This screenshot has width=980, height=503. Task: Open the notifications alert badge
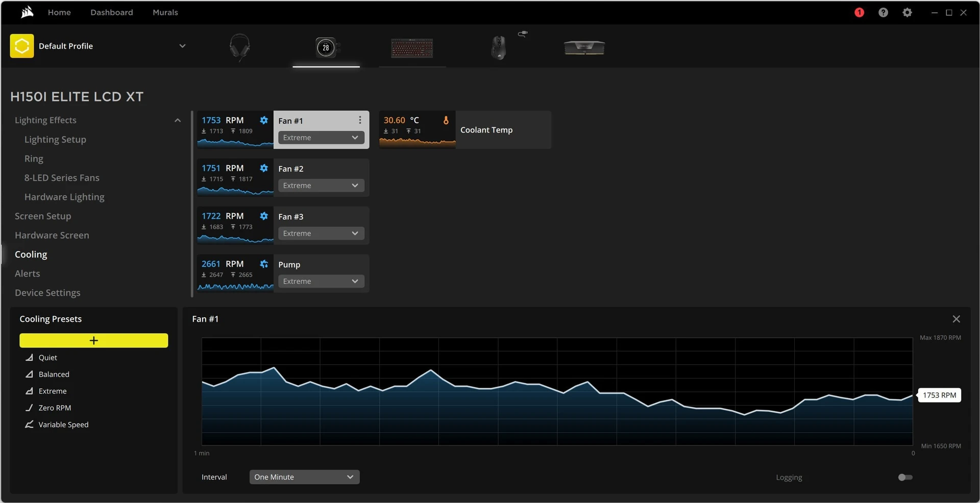(x=859, y=12)
